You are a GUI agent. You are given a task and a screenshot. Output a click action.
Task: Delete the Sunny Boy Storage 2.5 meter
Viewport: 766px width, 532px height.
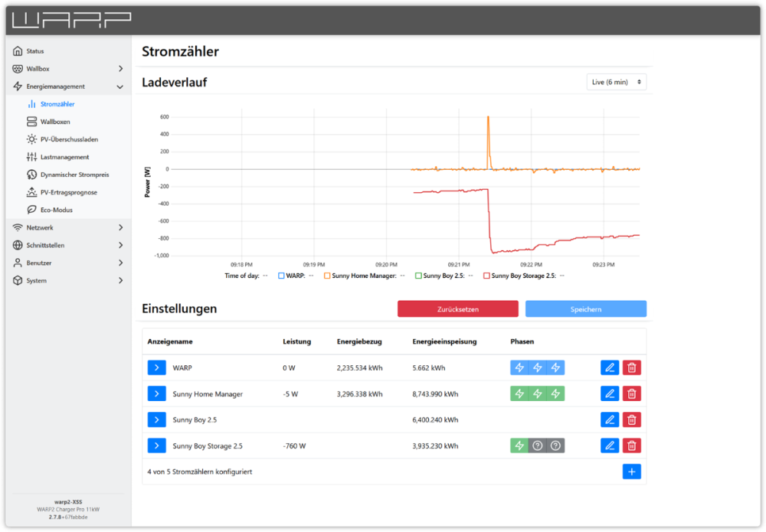[631, 446]
